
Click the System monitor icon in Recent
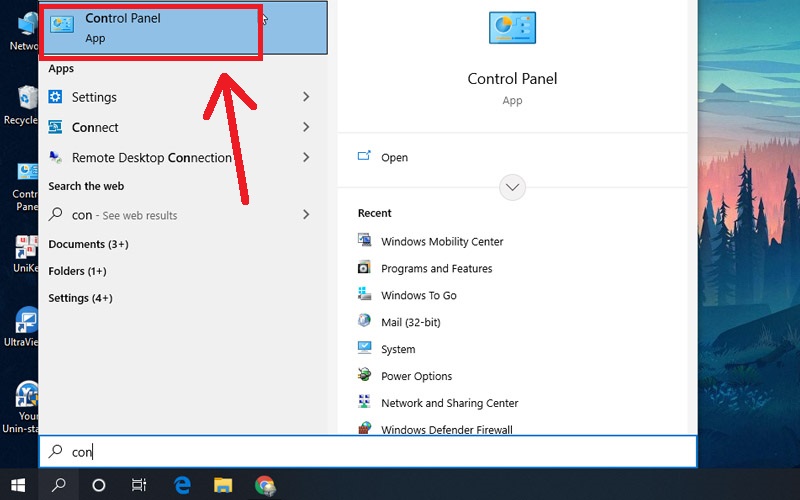pos(364,347)
